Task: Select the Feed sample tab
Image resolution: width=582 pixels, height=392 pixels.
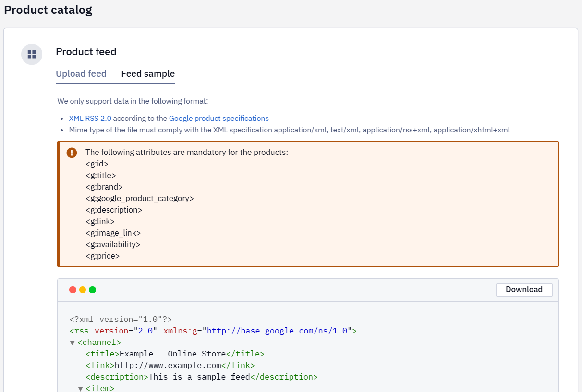Action: pyautogui.click(x=148, y=74)
